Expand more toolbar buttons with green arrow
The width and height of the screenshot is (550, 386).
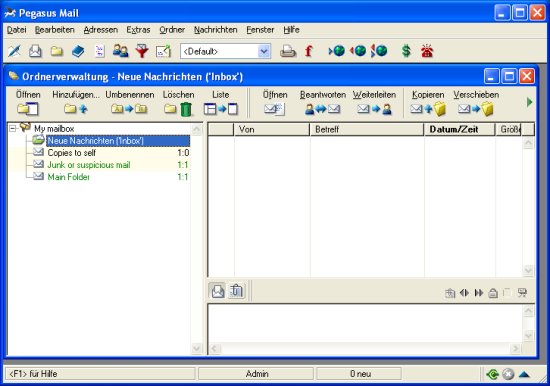point(529,102)
